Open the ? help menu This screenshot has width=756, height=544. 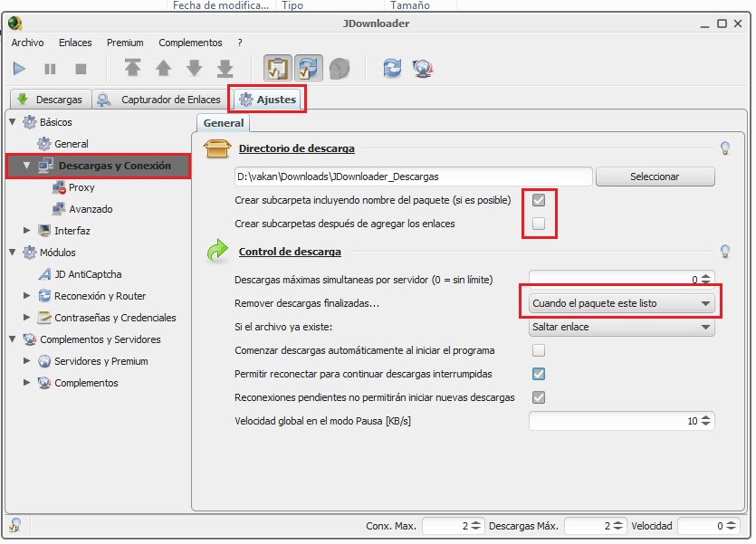pyautogui.click(x=240, y=43)
